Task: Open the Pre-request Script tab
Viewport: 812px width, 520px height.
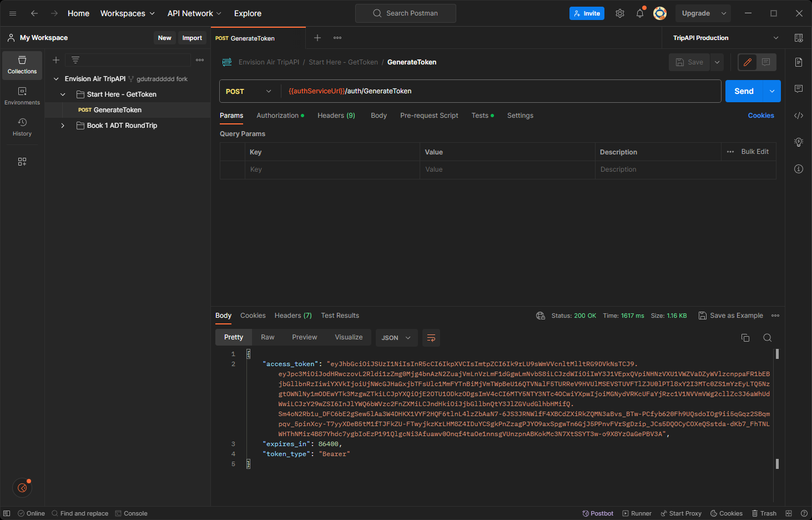Action: (x=429, y=116)
